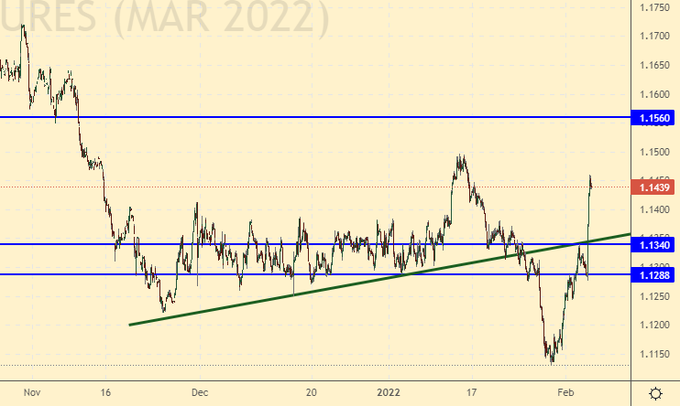Select the horizontal line at 1.1560
This screenshot has width=680, height=406.
coord(300,117)
